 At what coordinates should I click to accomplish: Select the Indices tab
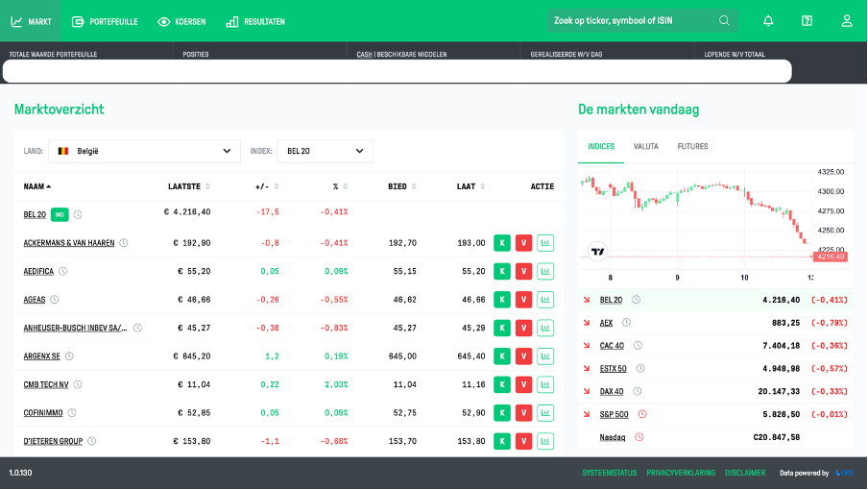click(x=601, y=147)
